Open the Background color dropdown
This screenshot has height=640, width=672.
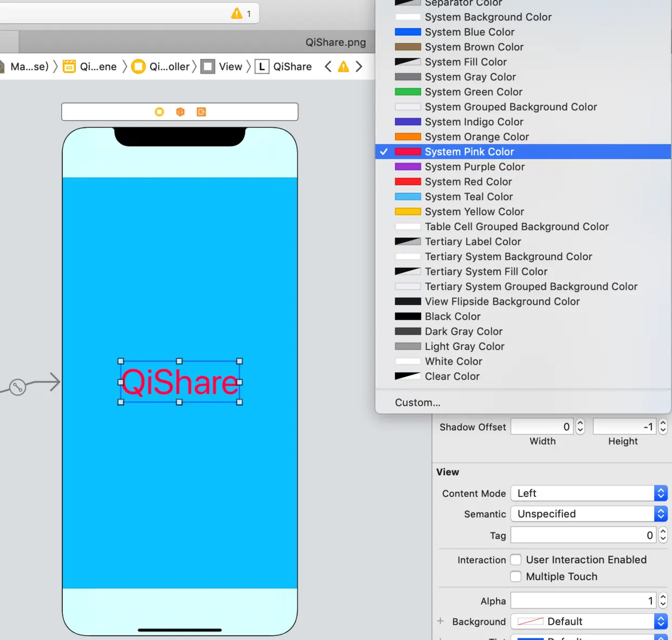pyautogui.click(x=589, y=622)
